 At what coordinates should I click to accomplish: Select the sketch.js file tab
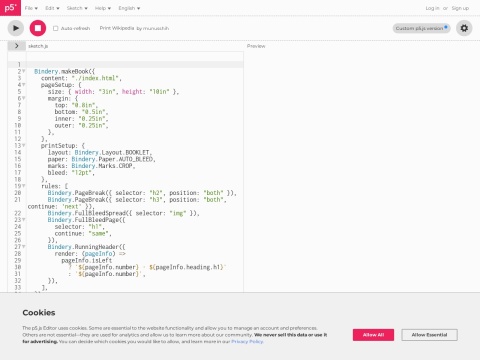tap(38, 46)
